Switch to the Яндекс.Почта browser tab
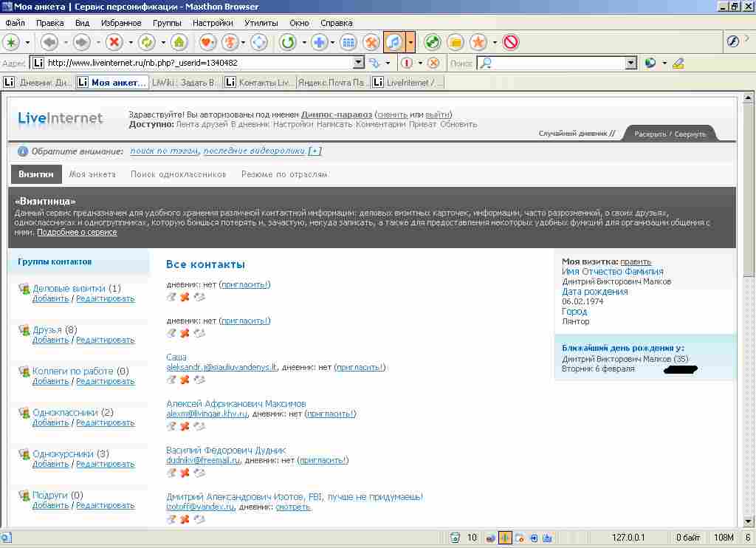 pos(332,83)
